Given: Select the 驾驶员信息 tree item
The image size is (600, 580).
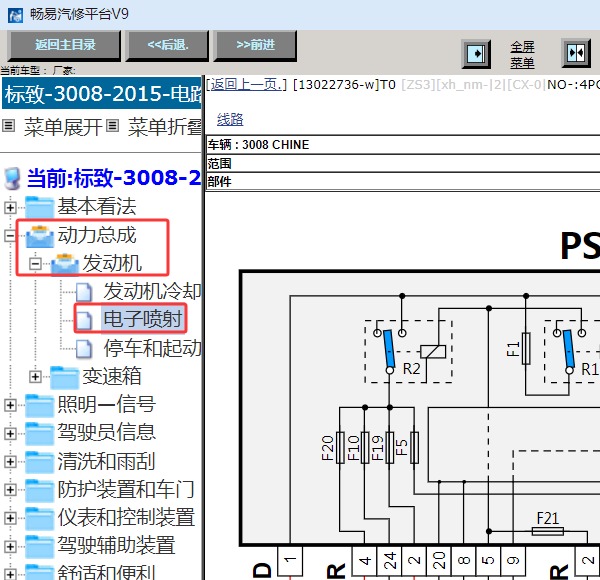Looking at the screenshot, I should pos(107,432).
